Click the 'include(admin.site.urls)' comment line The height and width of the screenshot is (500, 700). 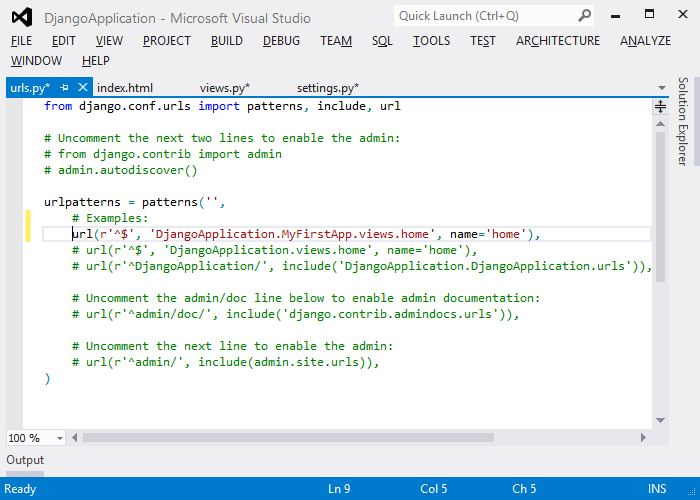[x=225, y=362]
